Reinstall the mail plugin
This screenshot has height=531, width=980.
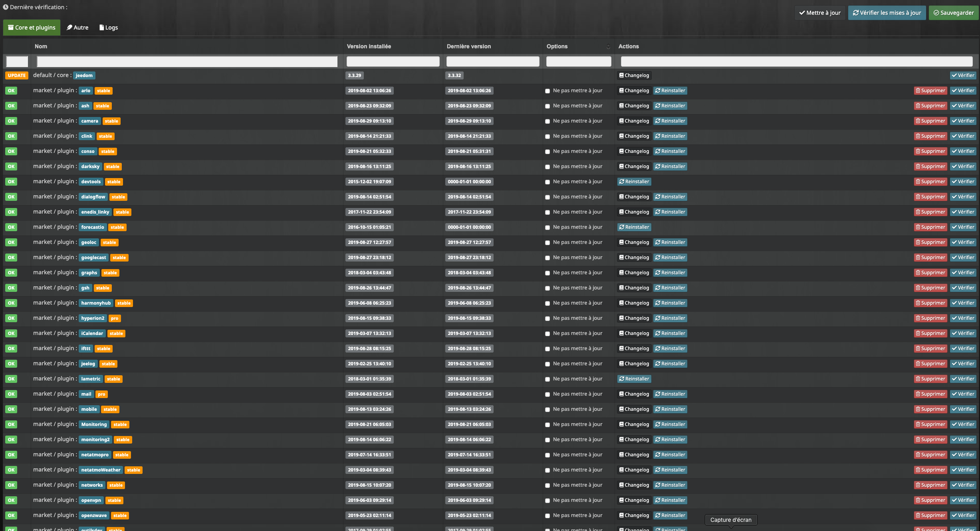click(670, 394)
